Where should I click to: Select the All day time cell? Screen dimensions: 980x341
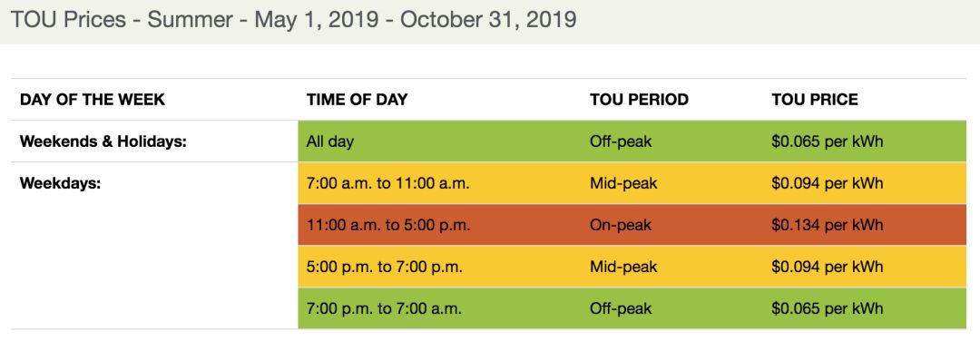[x=330, y=141]
